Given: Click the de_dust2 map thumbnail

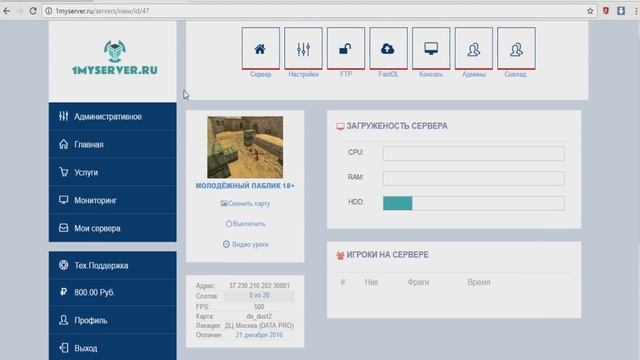Looking at the screenshot, I should [245, 147].
